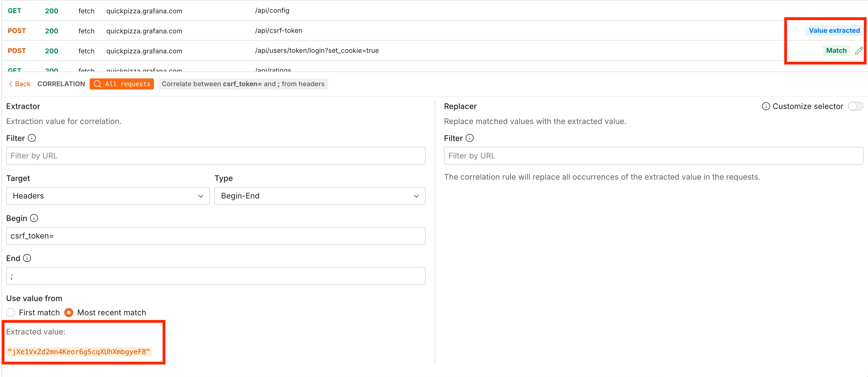Click the info icon next to Replacer Filter
The image size is (868, 377).
[x=469, y=138]
